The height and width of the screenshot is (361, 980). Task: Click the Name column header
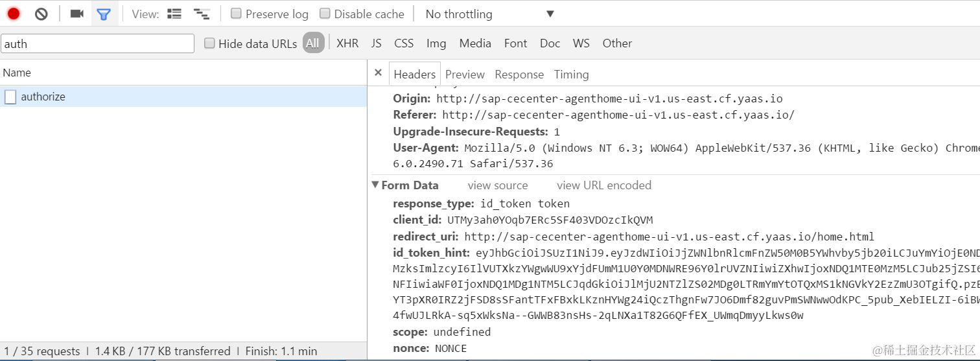(x=183, y=73)
